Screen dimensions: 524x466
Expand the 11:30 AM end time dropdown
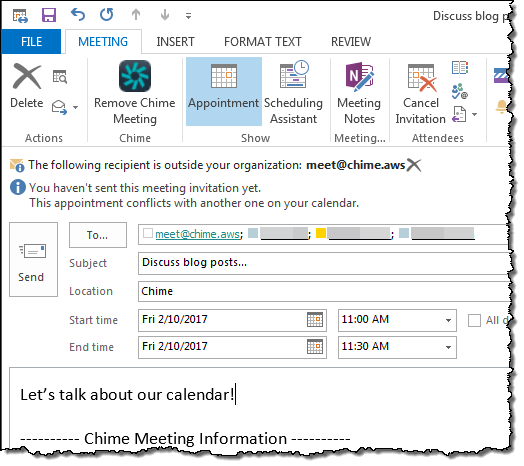pyautogui.click(x=448, y=347)
